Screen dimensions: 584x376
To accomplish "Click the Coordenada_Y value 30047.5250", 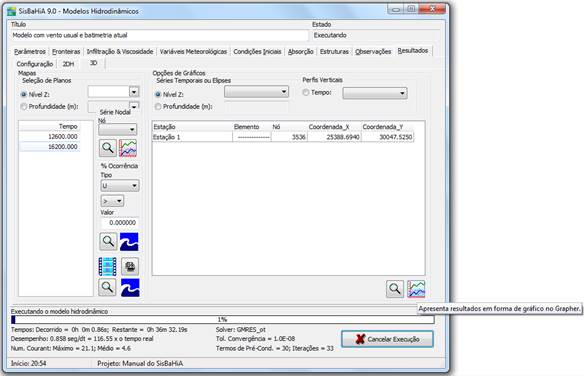I will [387, 137].
